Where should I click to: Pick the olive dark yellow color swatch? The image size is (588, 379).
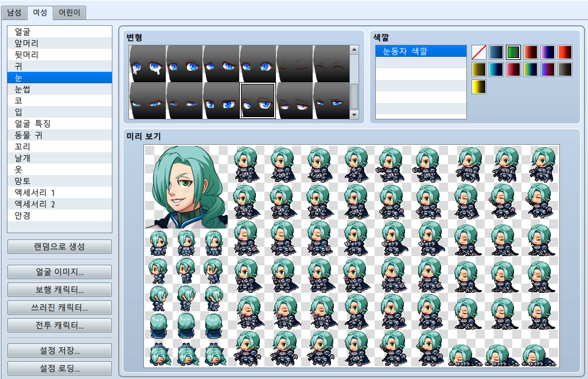point(479,69)
